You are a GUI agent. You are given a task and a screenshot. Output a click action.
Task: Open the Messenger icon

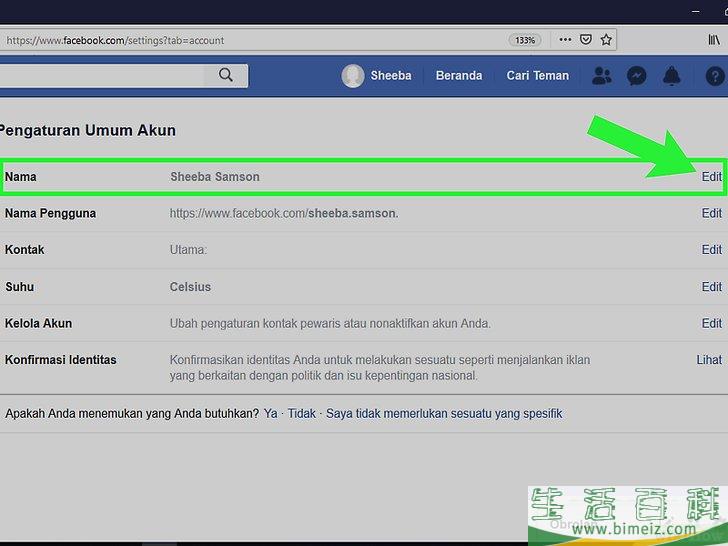tap(637, 76)
